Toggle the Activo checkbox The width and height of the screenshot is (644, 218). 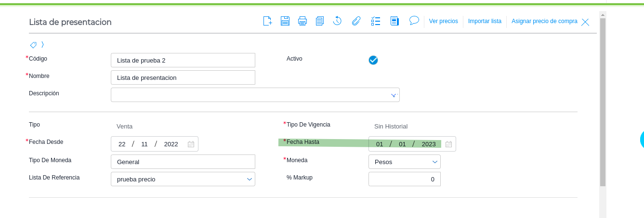373,60
